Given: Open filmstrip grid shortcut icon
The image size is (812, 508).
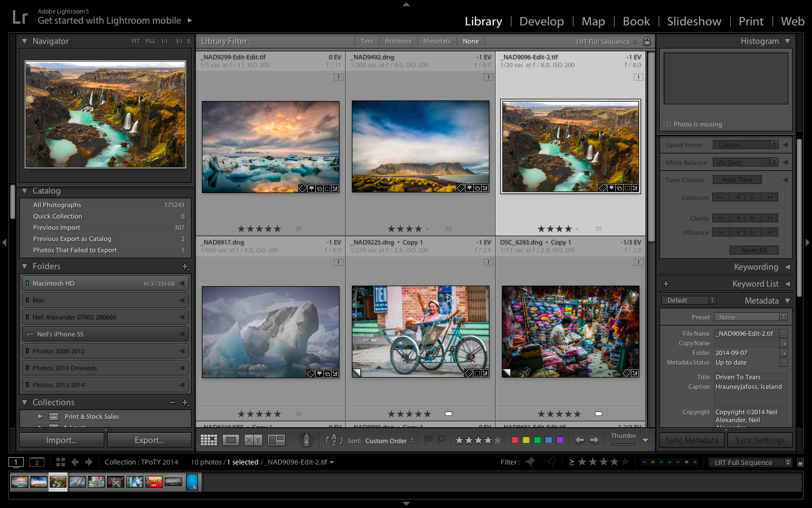Looking at the screenshot, I should pyautogui.click(x=60, y=462).
